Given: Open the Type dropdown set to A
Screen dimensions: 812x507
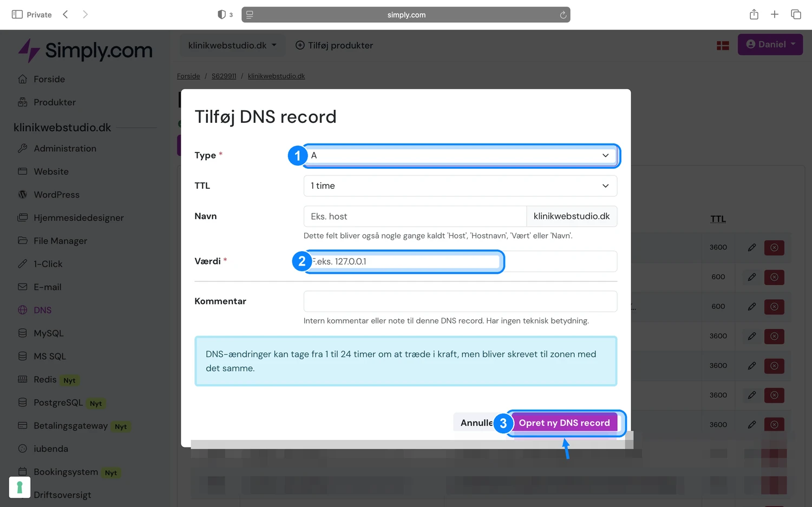Looking at the screenshot, I should (460, 155).
